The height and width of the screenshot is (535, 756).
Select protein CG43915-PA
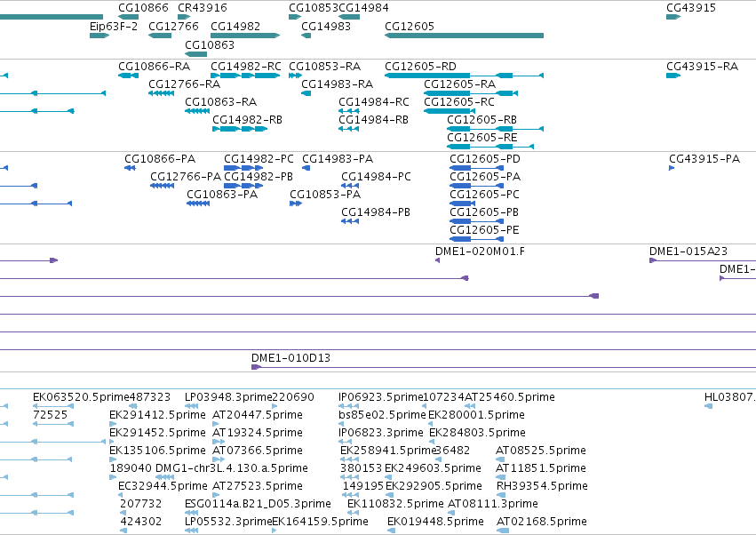[x=704, y=159]
